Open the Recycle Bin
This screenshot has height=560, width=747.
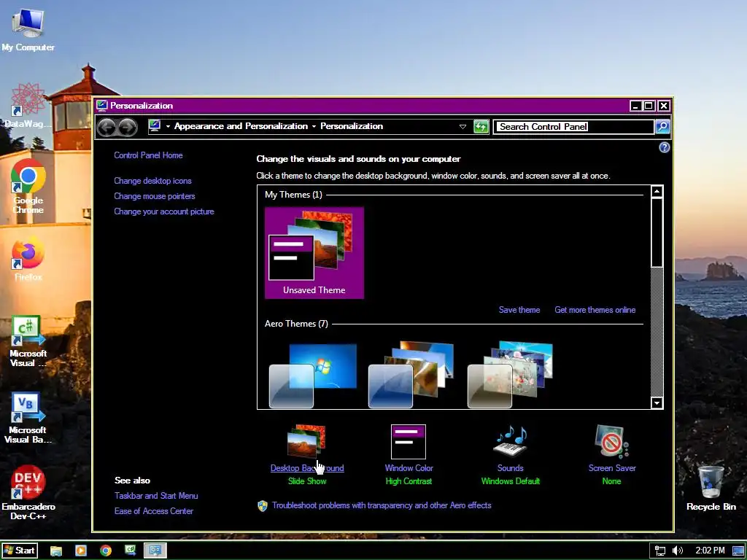tap(711, 488)
